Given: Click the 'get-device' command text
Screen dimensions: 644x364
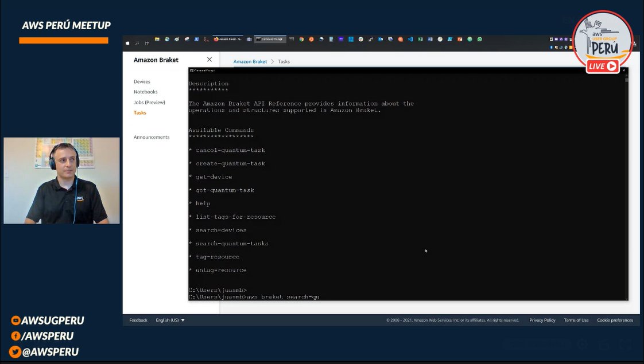Looking at the screenshot, I should click(x=214, y=177).
